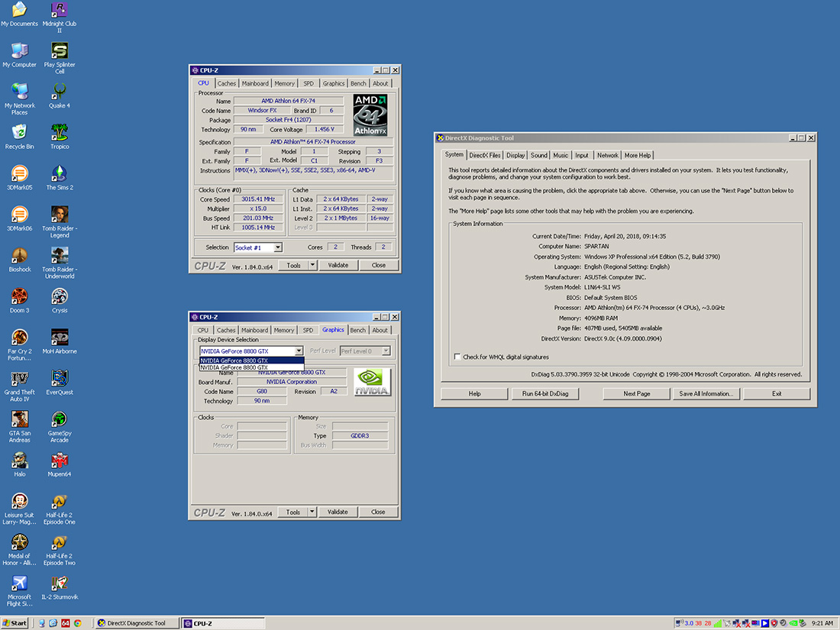Image resolution: width=840 pixels, height=630 pixels.
Task: Launch the Bioshock desktop icon
Action: coord(20,260)
